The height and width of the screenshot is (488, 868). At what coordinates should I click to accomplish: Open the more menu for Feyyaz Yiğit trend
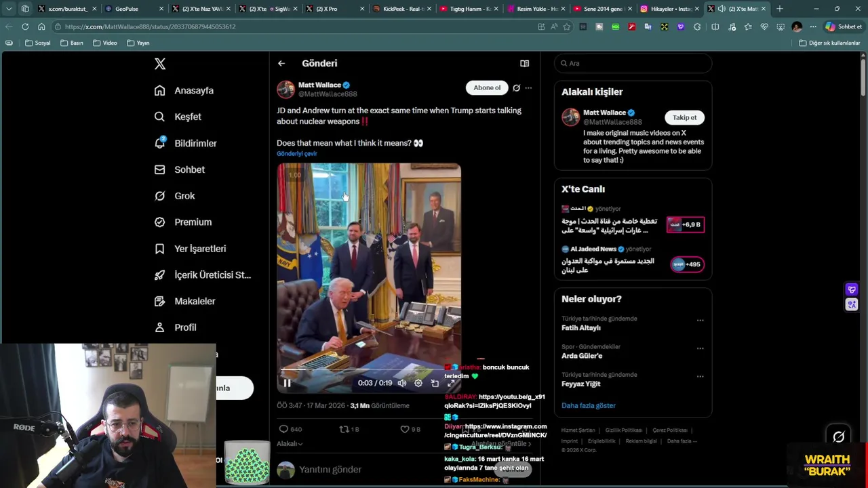click(701, 376)
